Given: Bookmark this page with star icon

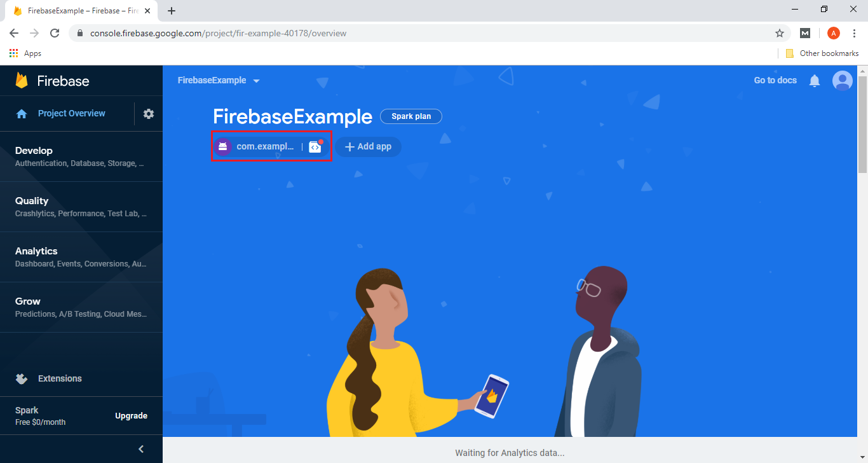Looking at the screenshot, I should click(780, 33).
